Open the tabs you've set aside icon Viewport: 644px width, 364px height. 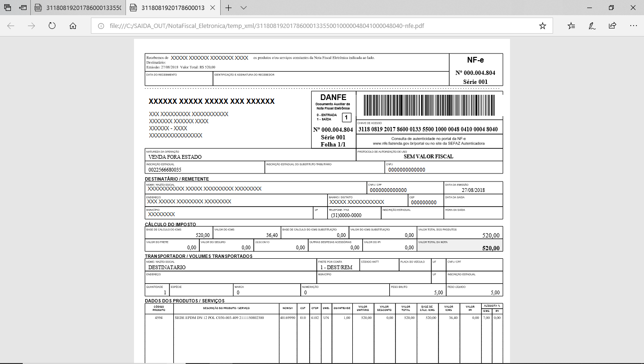point(8,8)
